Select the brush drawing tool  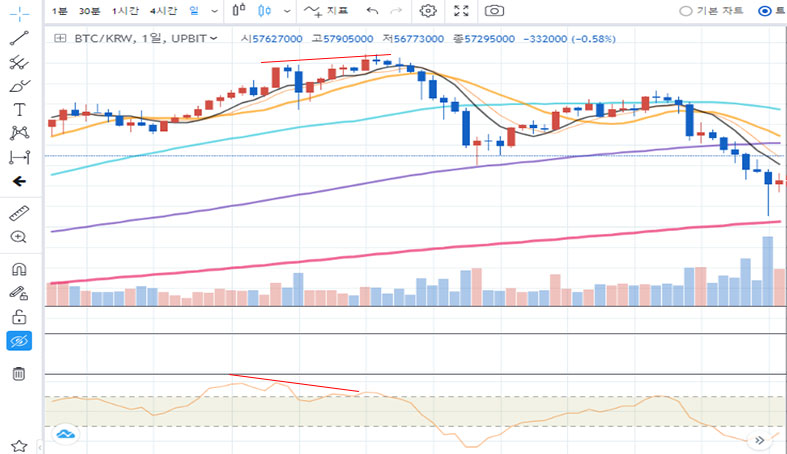(x=19, y=86)
